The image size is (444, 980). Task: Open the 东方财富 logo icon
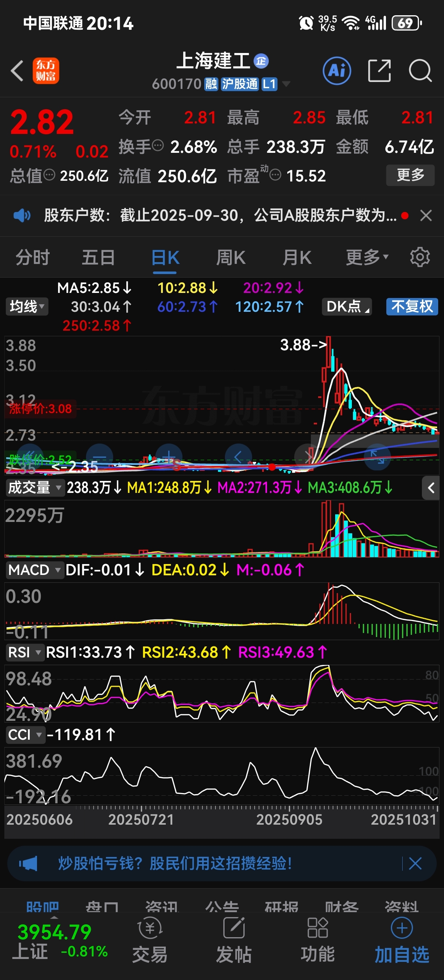[x=46, y=71]
